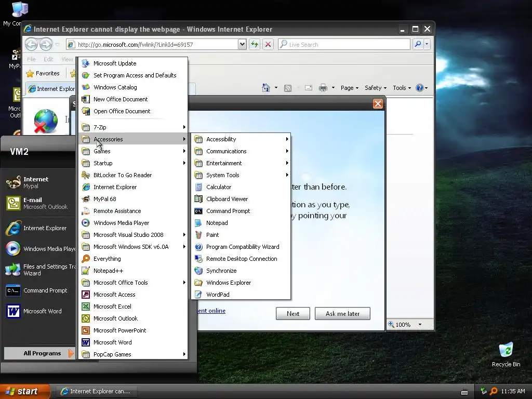
Task: Click New Office Document
Action: point(133,99)
